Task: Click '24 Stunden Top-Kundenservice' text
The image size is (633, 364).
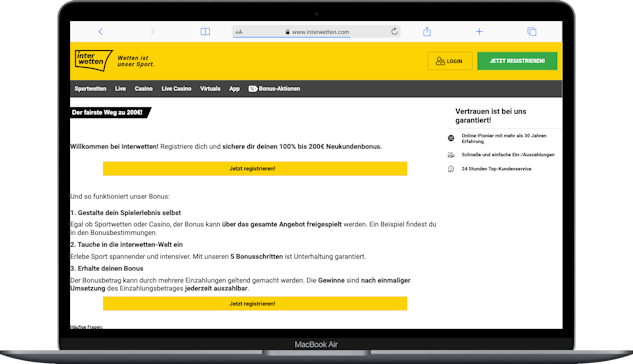Action: click(x=497, y=169)
